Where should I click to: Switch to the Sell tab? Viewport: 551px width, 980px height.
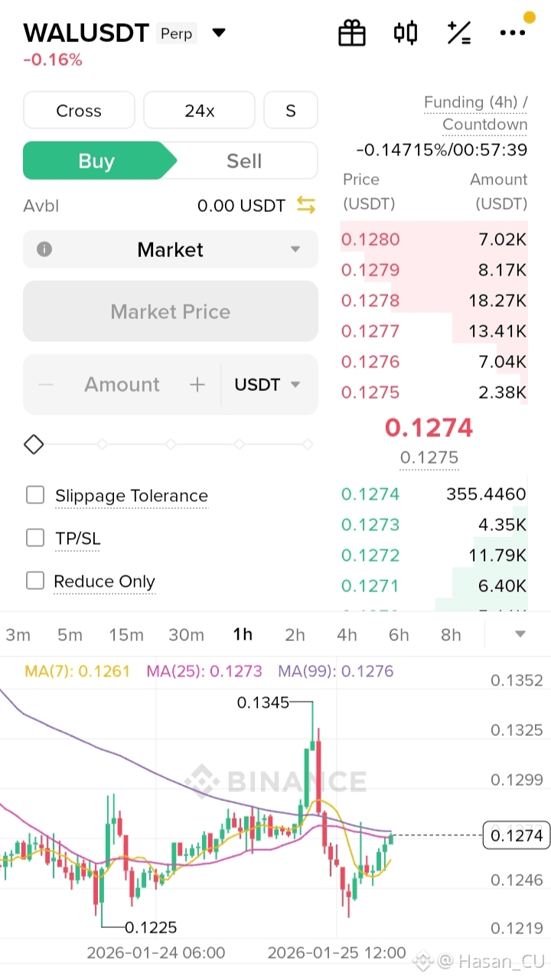click(x=244, y=161)
